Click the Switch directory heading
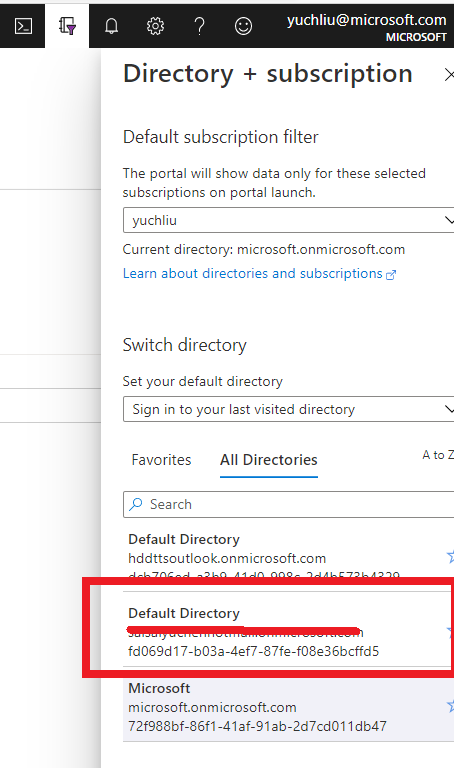Screen dimensions: 454x768 click(x=185, y=345)
